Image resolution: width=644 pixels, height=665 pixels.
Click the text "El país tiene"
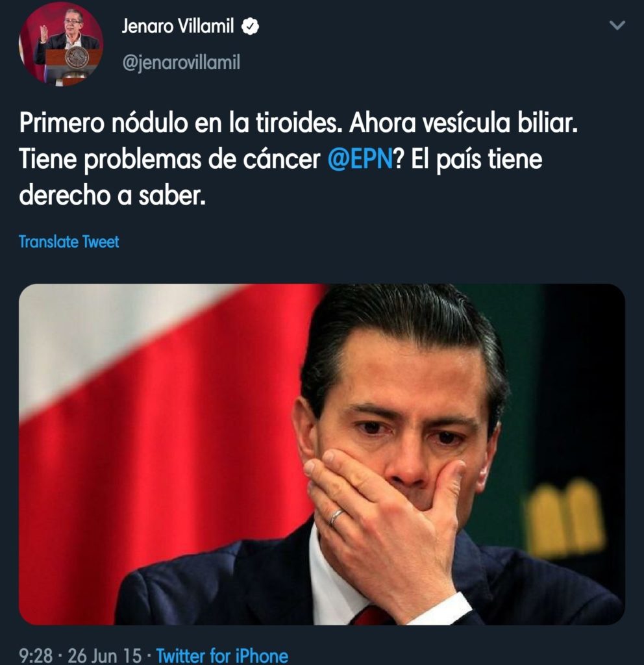point(476,160)
